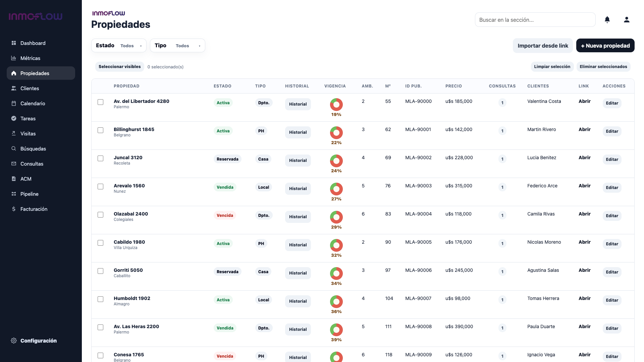Screen dimensions: 644x362
Task: Select checkbox for Billinghurst 1845
Action: pos(100,130)
